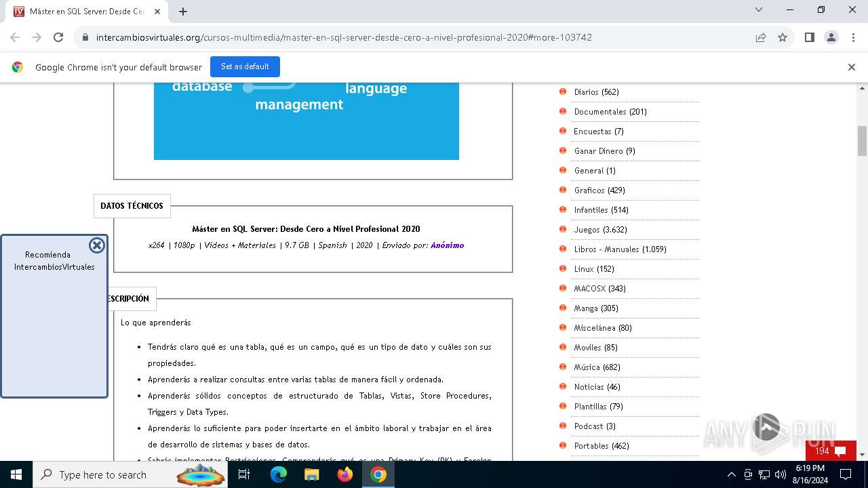Image resolution: width=868 pixels, height=488 pixels.
Task: Open the Windows Start menu
Action: point(16,474)
